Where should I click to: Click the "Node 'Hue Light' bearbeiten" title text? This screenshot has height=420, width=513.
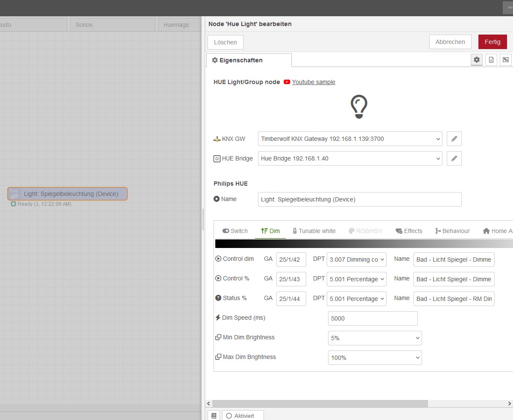click(x=250, y=24)
